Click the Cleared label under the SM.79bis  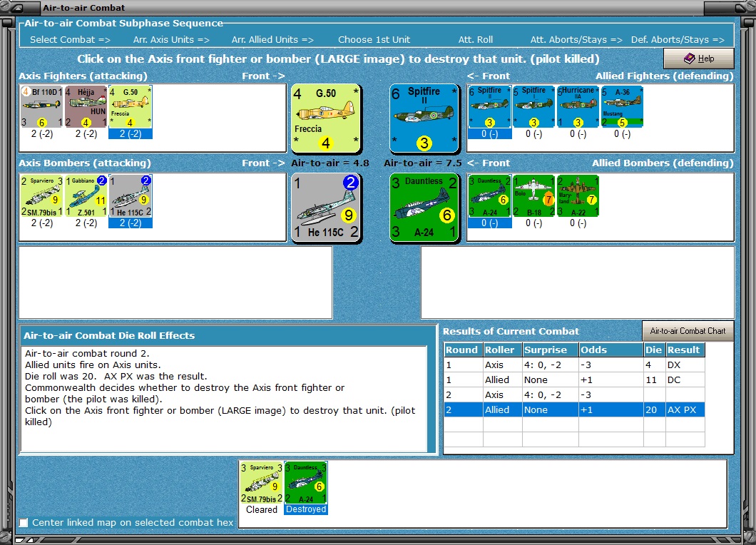click(x=261, y=509)
